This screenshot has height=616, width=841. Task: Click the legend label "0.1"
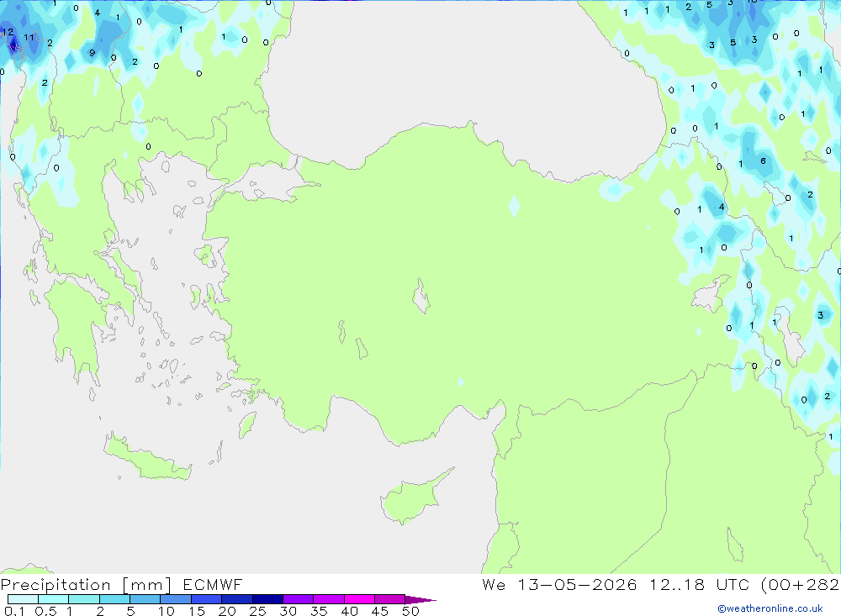coord(14,611)
